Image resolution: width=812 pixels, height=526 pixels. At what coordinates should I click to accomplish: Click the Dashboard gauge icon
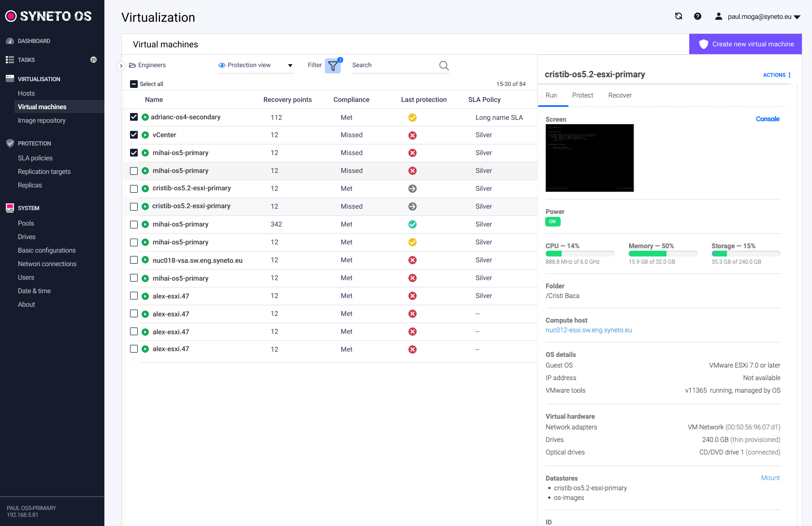[x=10, y=41]
